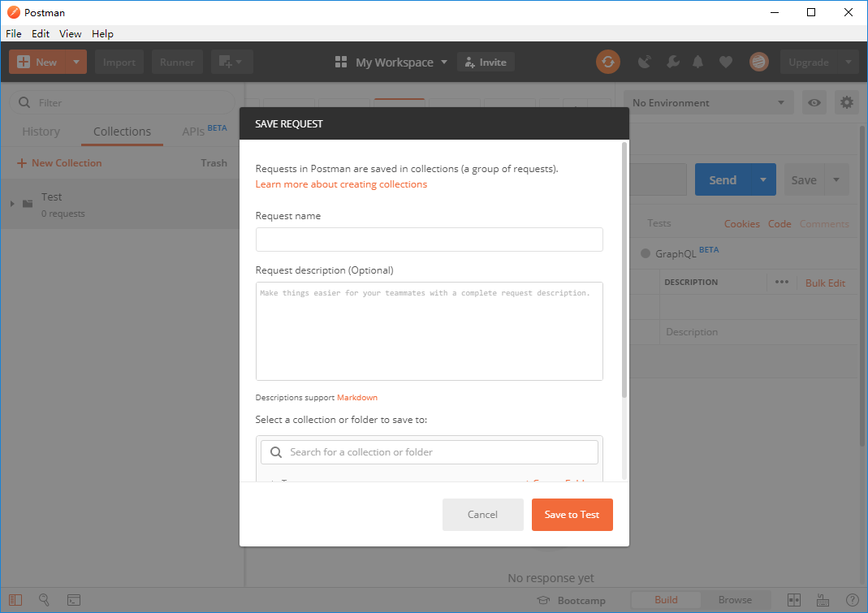Expand the Test collection tree arrow
The height and width of the screenshot is (613, 868).
click(12, 204)
